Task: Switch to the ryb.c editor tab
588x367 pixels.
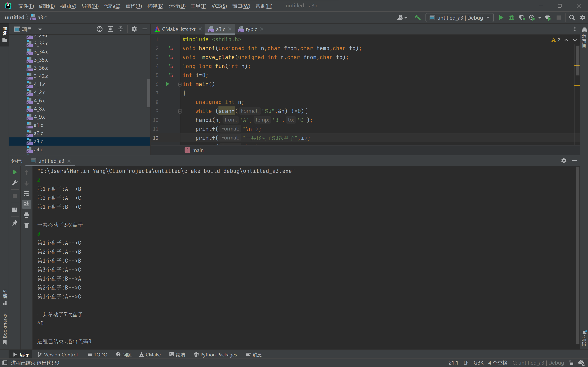Action: 251,29
